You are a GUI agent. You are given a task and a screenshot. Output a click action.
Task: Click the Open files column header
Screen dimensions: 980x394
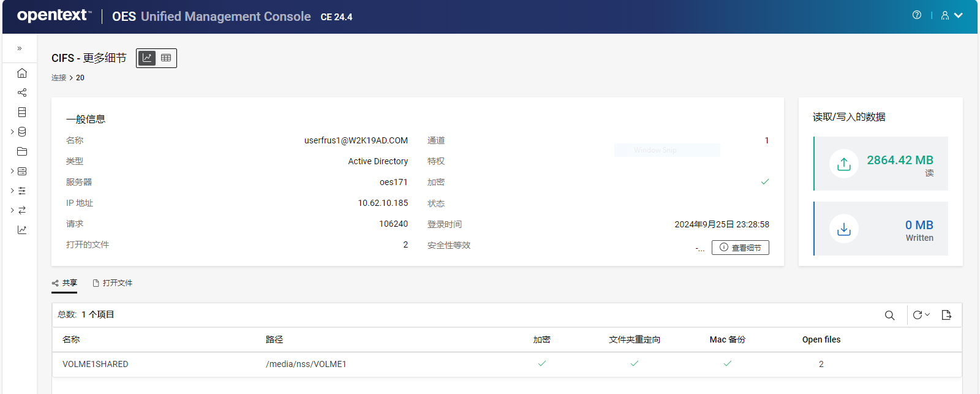point(821,339)
